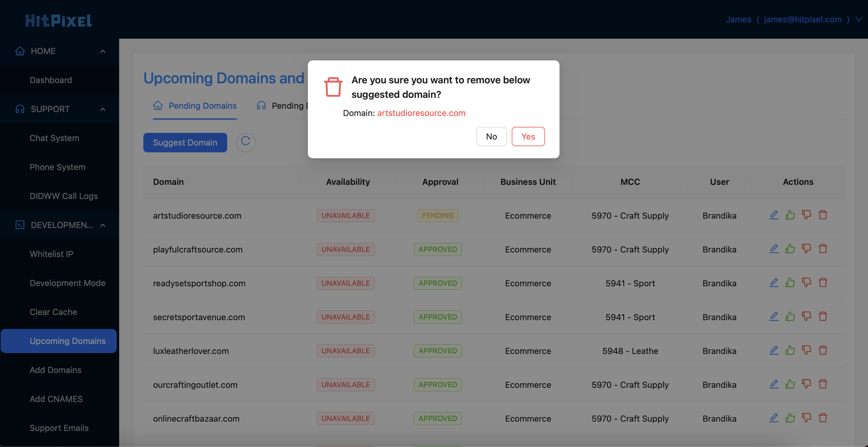Screen dimensions: 868x447
Task: Click the approve (thumbs up) icon for ourcraftingoutlet.com
Action: 790,384
